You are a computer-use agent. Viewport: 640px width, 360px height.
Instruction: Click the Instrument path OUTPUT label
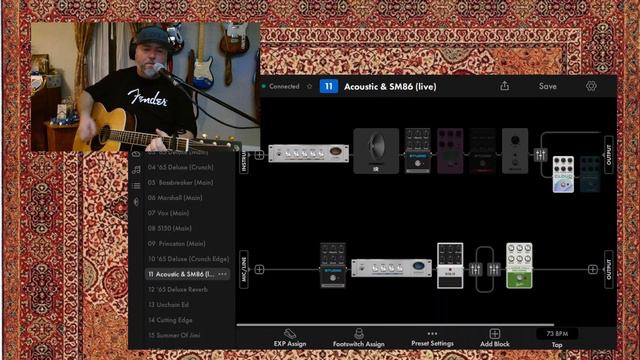pos(609,155)
